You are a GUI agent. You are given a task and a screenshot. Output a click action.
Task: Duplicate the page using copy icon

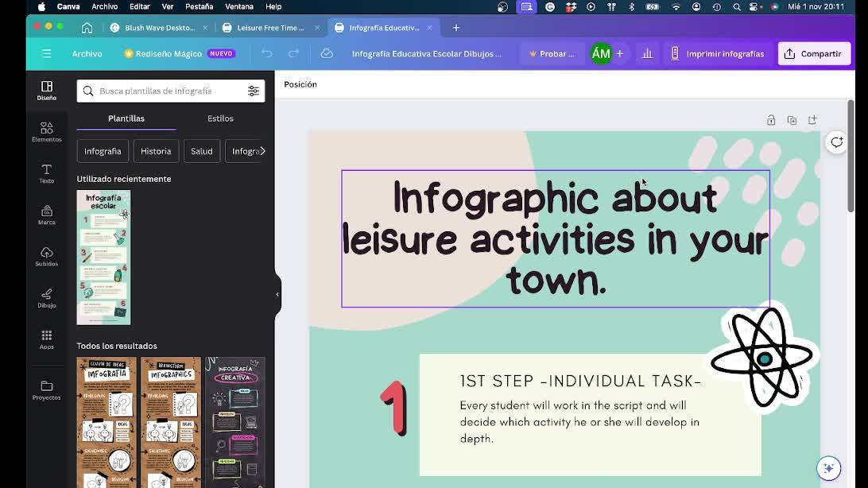[792, 120]
